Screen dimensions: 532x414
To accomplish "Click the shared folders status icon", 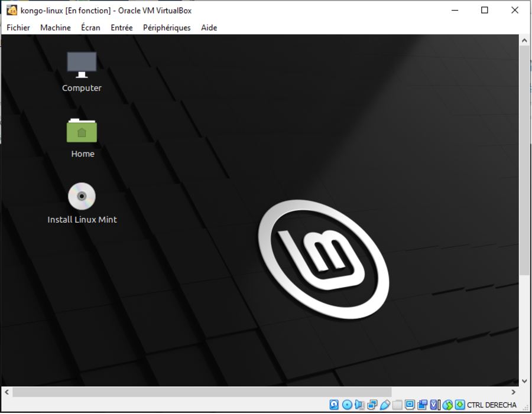I will (x=397, y=405).
